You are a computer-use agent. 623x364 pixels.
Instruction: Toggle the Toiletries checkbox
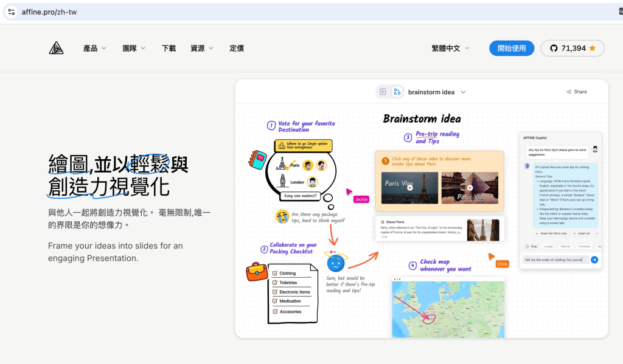[x=275, y=283]
